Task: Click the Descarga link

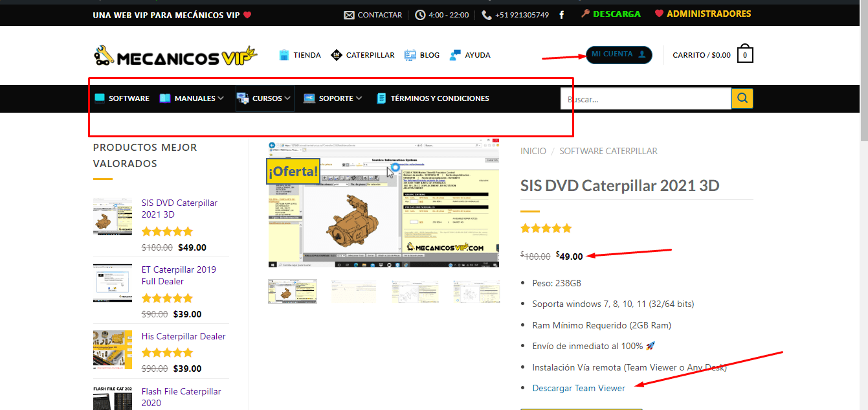Action: tap(617, 14)
